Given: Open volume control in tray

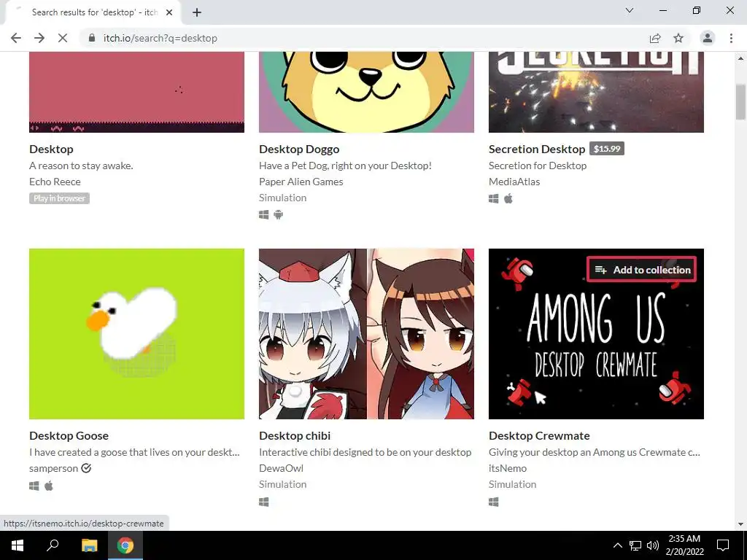Looking at the screenshot, I should coord(653,545).
